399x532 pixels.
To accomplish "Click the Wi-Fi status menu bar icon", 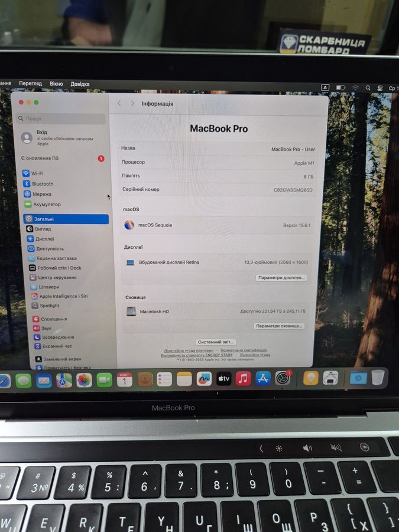I will [x=355, y=87].
